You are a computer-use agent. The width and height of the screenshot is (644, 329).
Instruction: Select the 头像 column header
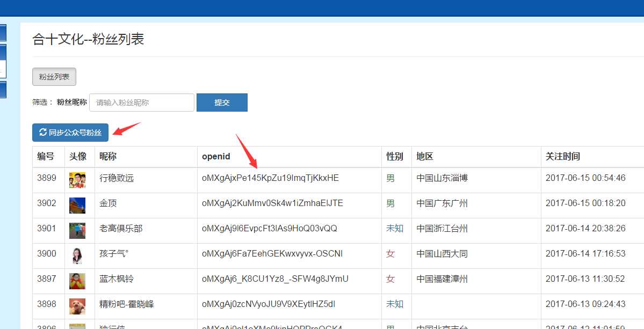(x=78, y=156)
